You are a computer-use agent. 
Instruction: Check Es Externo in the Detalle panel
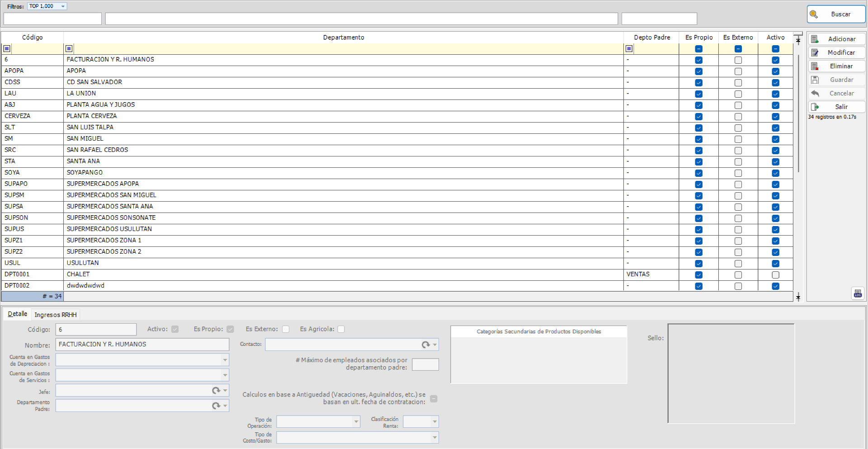tap(286, 329)
